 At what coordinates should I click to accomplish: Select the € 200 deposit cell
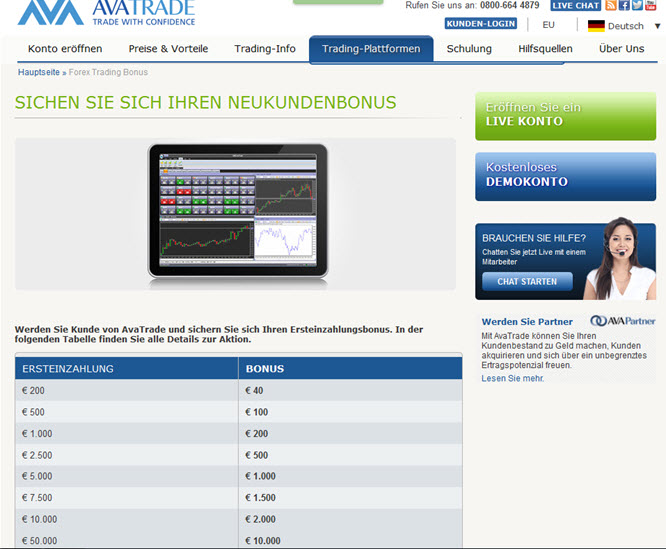click(127, 390)
